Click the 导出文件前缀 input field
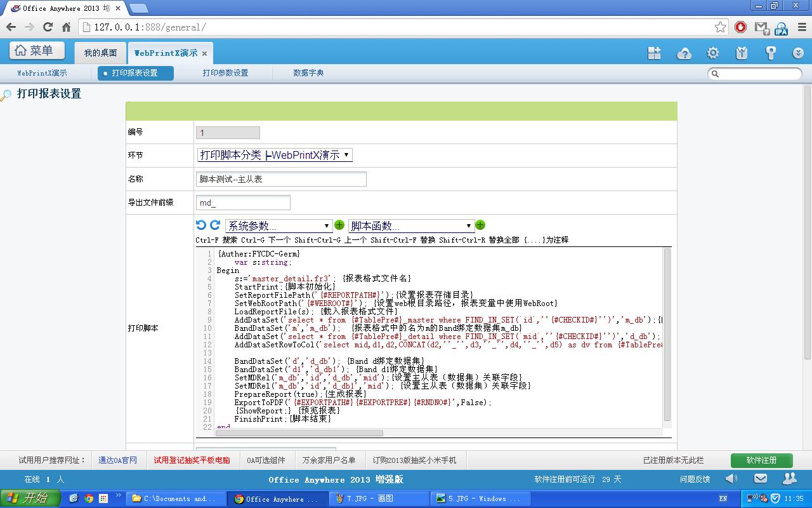The height and width of the screenshot is (508, 812). tap(244, 203)
